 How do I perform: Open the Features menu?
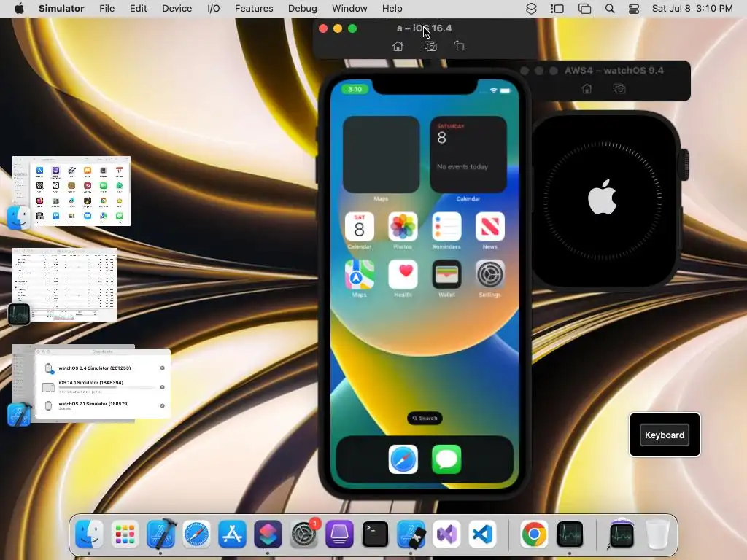[x=254, y=9]
